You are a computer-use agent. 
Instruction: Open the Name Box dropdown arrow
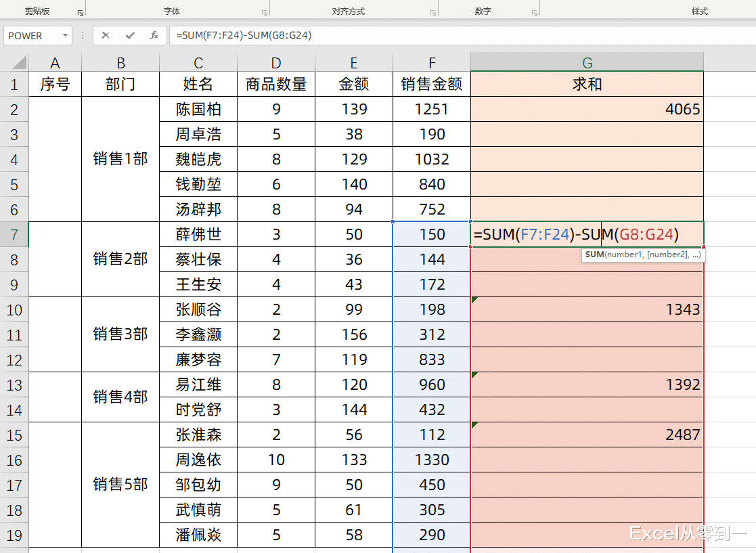point(65,35)
